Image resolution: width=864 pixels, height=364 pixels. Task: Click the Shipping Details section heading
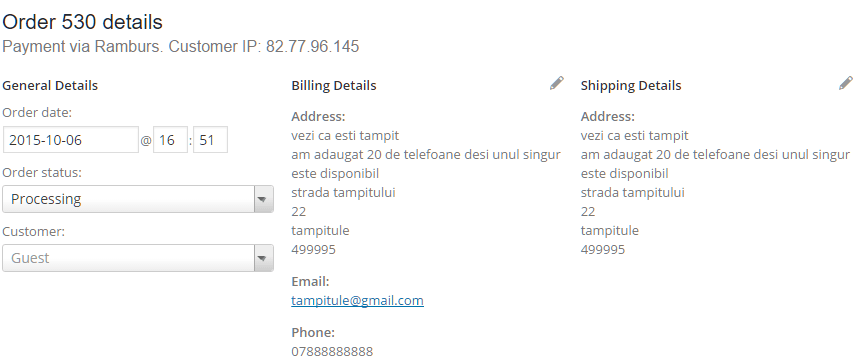click(631, 85)
